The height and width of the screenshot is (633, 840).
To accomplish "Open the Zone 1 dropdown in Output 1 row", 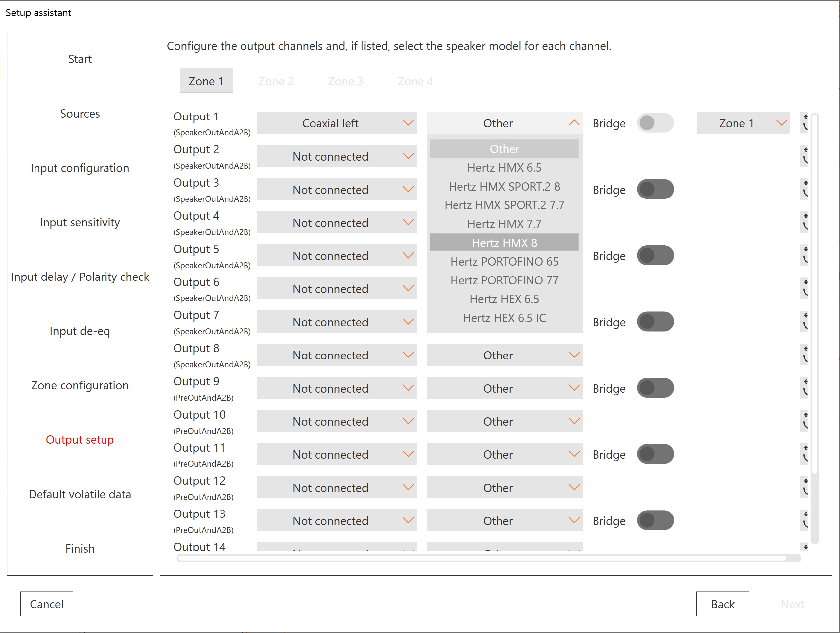I will point(743,123).
